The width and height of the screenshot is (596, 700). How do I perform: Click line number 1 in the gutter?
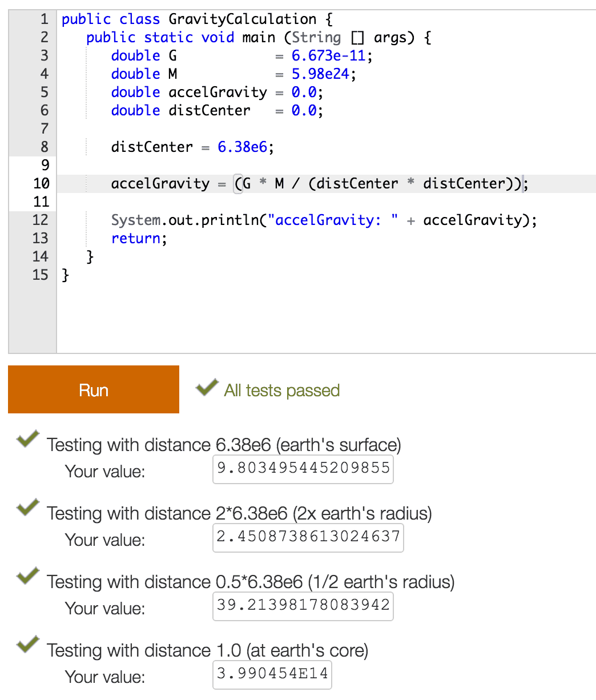coord(45,19)
